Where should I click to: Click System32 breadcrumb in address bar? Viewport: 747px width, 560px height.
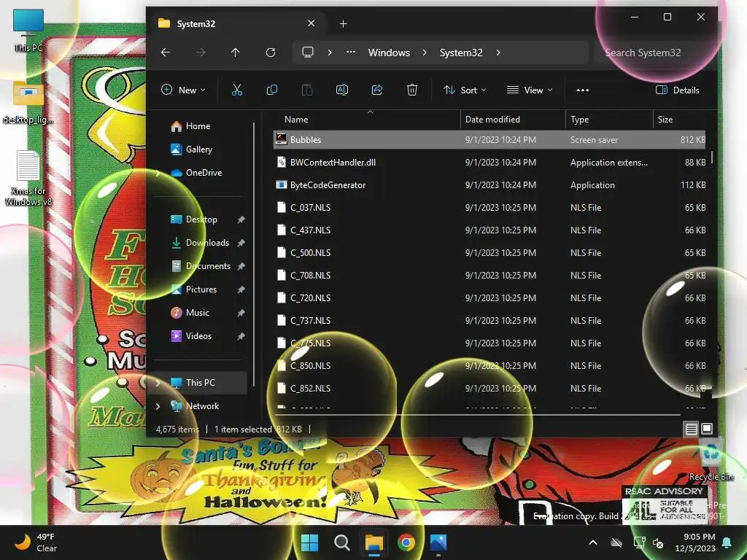(x=461, y=52)
